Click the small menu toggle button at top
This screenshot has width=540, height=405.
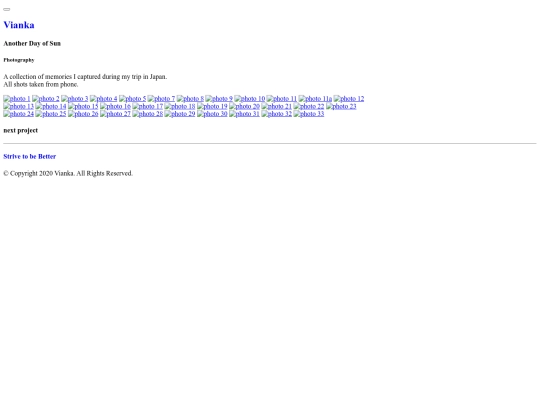pyautogui.click(x=7, y=9)
